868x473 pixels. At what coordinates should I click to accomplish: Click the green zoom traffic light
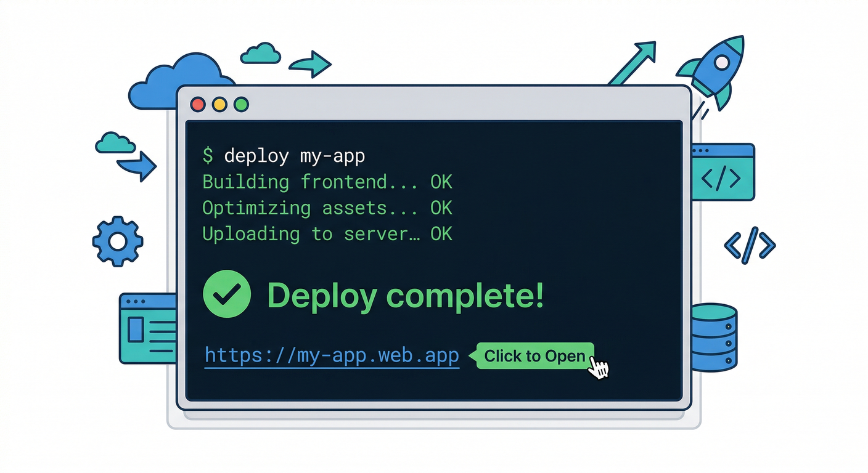pyautogui.click(x=240, y=104)
